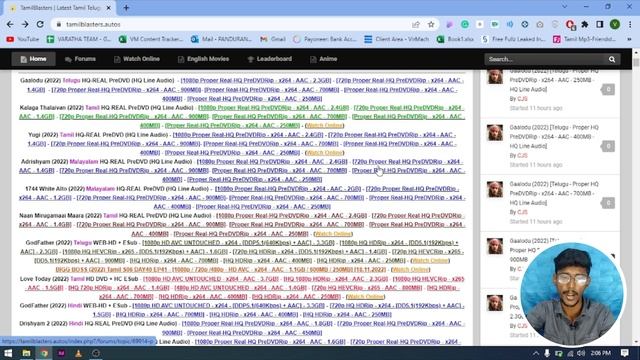The width and height of the screenshot is (640, 360).
Task: Open the notification center icon
Action: [x=624, y=353]
